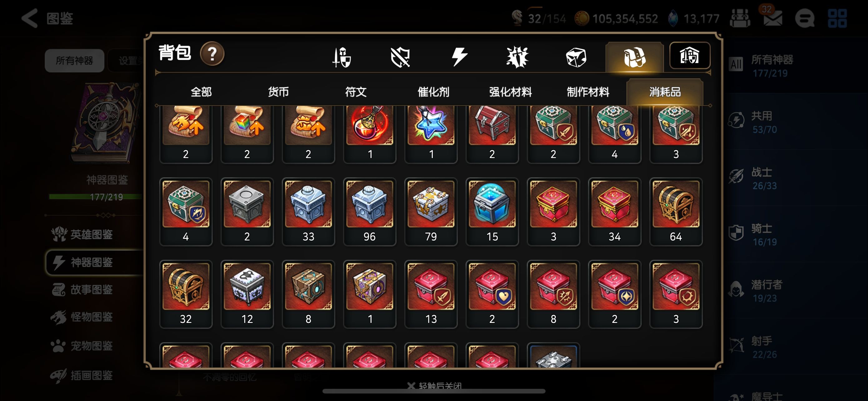Go back using the arrow beside 图鉴
Screen dimensions: 868x401
tap(30, 18)
